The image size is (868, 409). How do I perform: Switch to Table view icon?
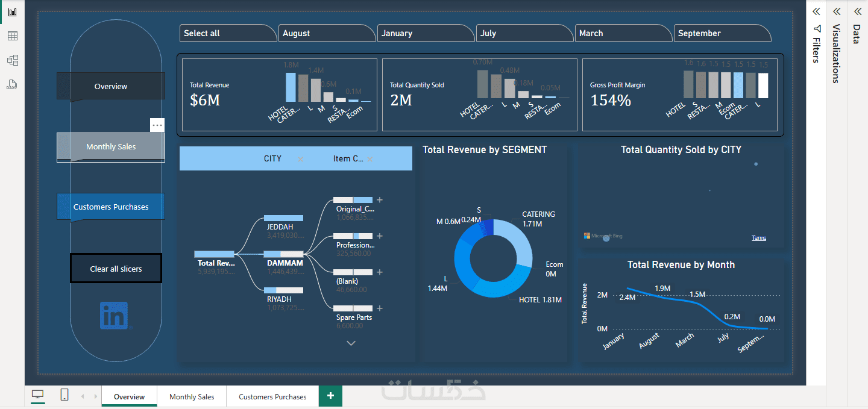[12, 36]
